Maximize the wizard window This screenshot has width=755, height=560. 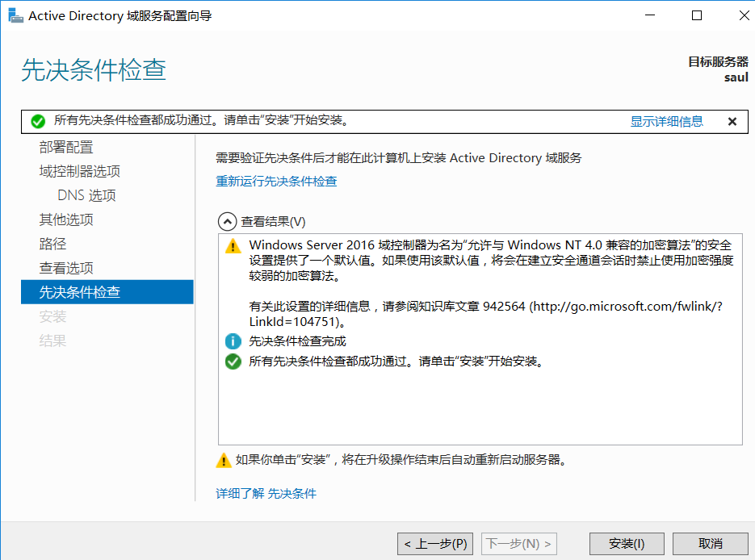(697, 15)
